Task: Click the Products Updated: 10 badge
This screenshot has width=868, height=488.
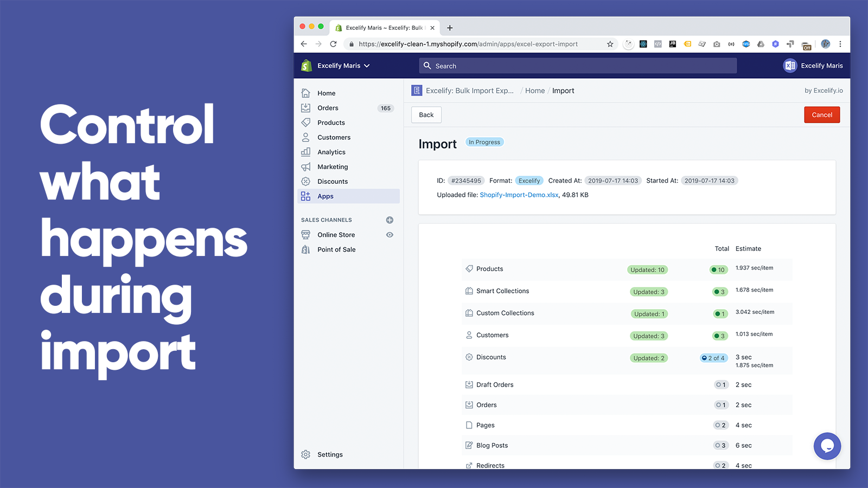Action: point(647,269)
